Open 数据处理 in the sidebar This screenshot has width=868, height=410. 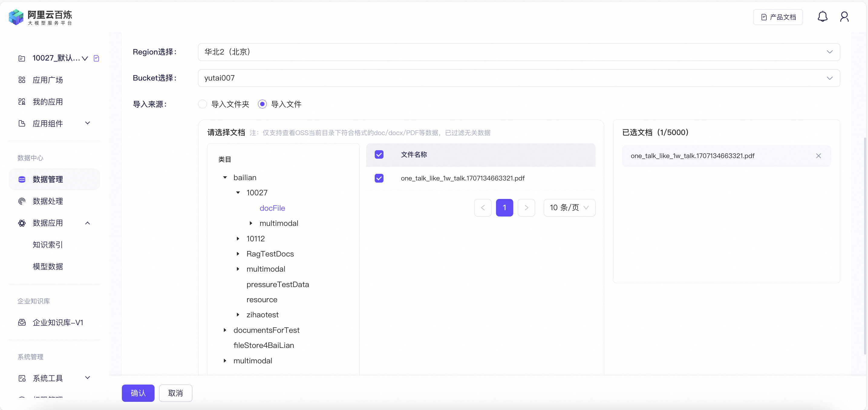(x=47, y=201)
